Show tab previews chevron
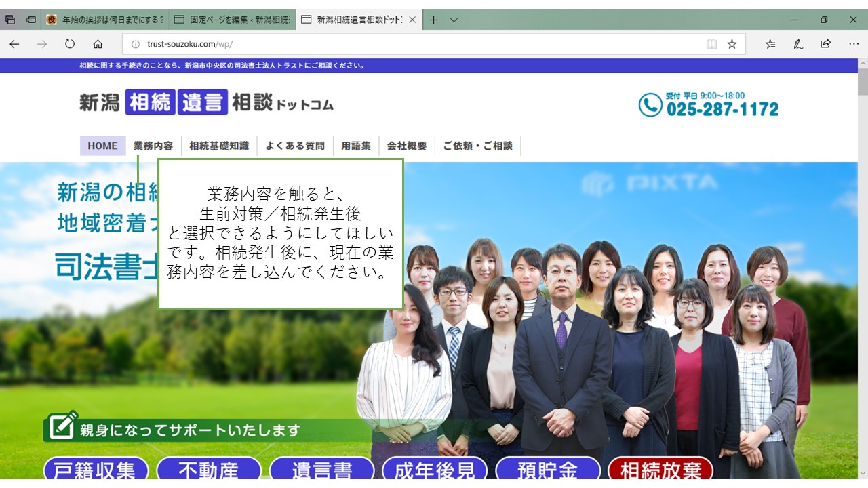The width and height of the screenshot is (868, 488). coord(454,20)
